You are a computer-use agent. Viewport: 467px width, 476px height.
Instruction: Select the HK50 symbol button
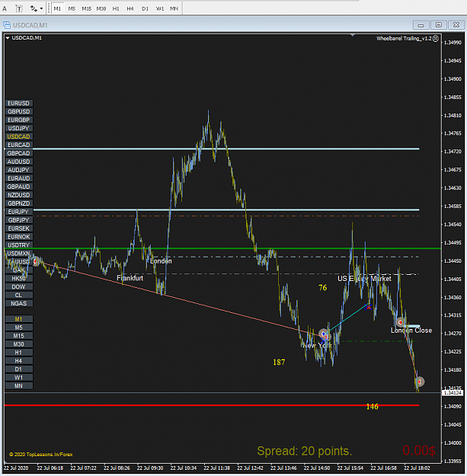point(19,279)
